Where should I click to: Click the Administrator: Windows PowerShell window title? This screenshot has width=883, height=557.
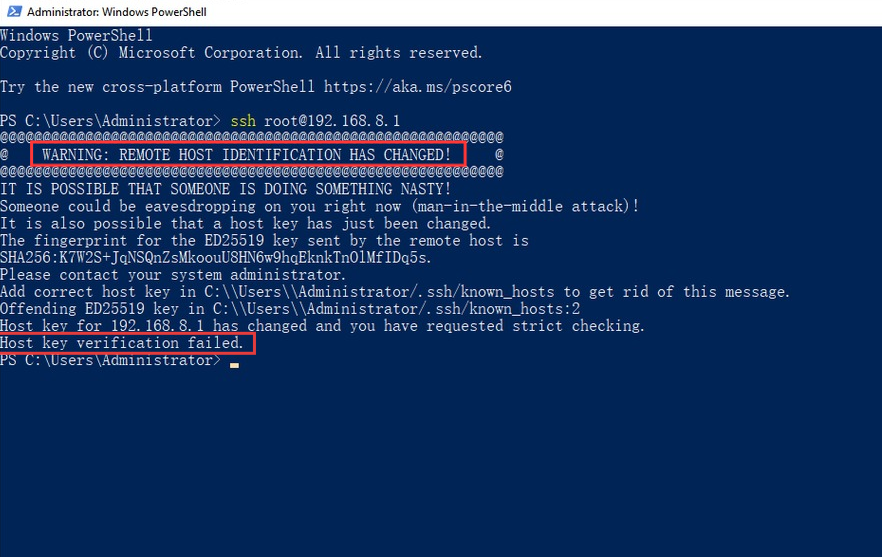[117, 12]
